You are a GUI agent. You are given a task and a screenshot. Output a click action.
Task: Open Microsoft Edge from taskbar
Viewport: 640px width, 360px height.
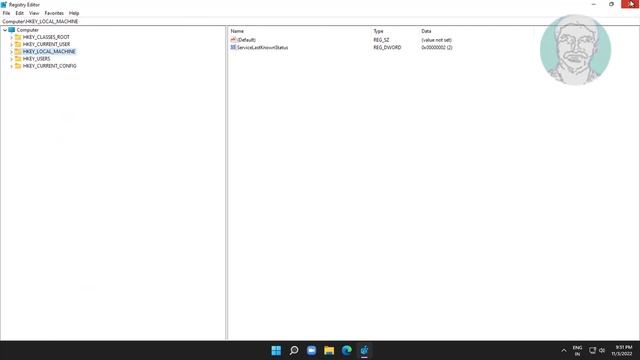coord(347,350)
